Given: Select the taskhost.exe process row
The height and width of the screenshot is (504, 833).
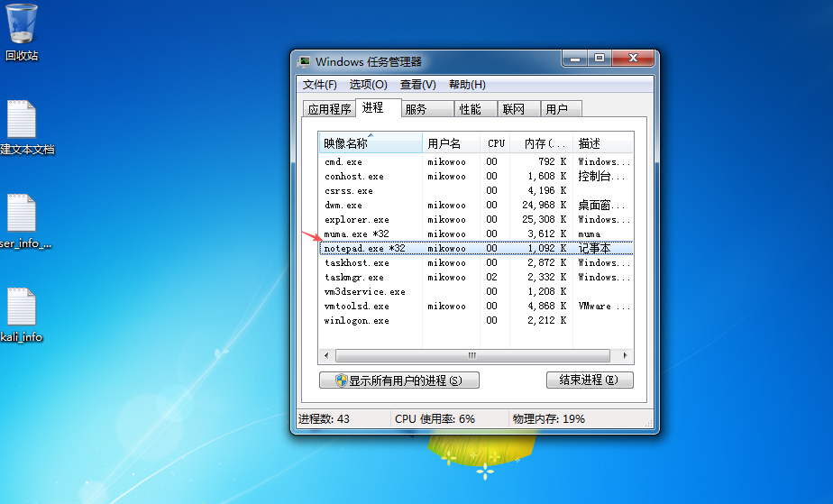Looking at the screenshot, I should coord(476,262).
